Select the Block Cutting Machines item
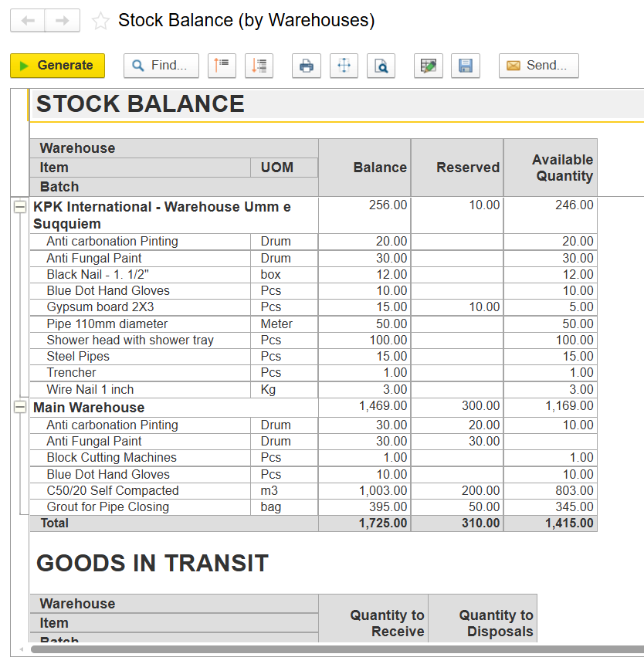This screenshot has width=644, height=664. coord(111,457)
